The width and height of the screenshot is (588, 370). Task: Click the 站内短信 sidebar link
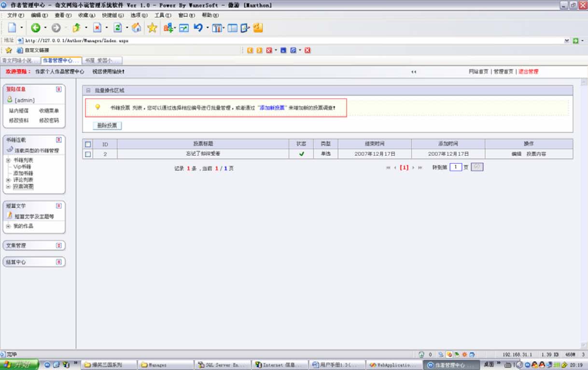pos(18,111)
